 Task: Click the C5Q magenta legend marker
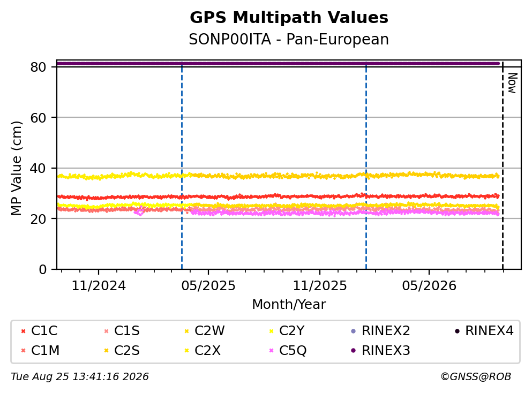[x=271, y=350]
